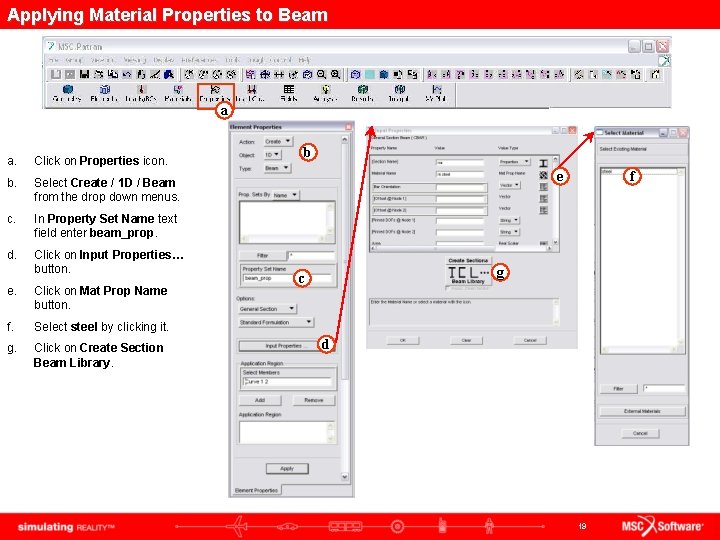Open the Preferences menu in MSC Patran
This screenshot has height=540, width=720.
[199, 60]
